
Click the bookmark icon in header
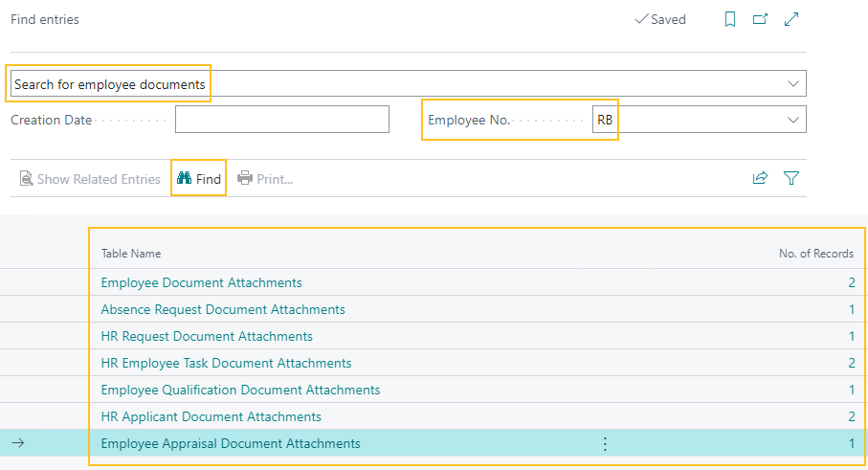click(x=730, y=19)
